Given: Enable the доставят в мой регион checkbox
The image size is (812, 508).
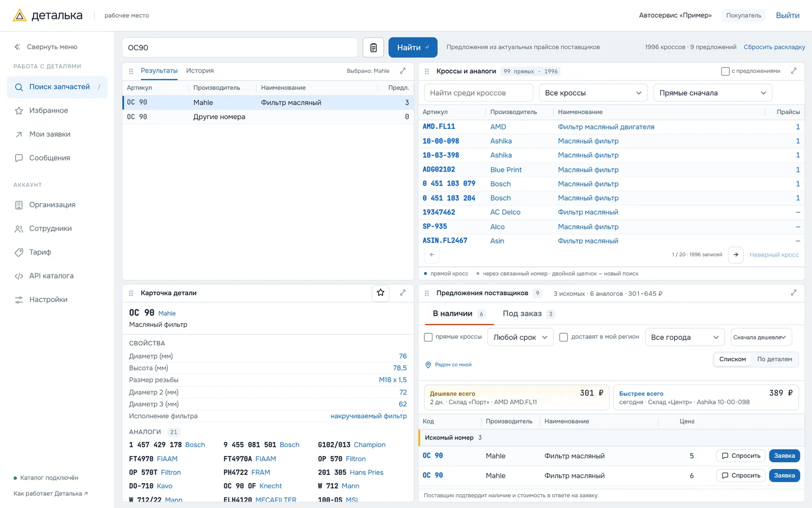Looking at the screenshot, I should [x=563, y=337].
